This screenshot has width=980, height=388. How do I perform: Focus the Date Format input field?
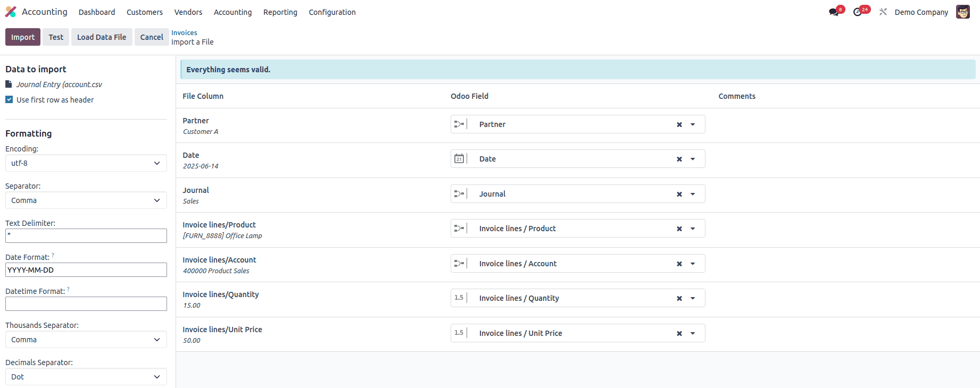click(x=86, y=270)
